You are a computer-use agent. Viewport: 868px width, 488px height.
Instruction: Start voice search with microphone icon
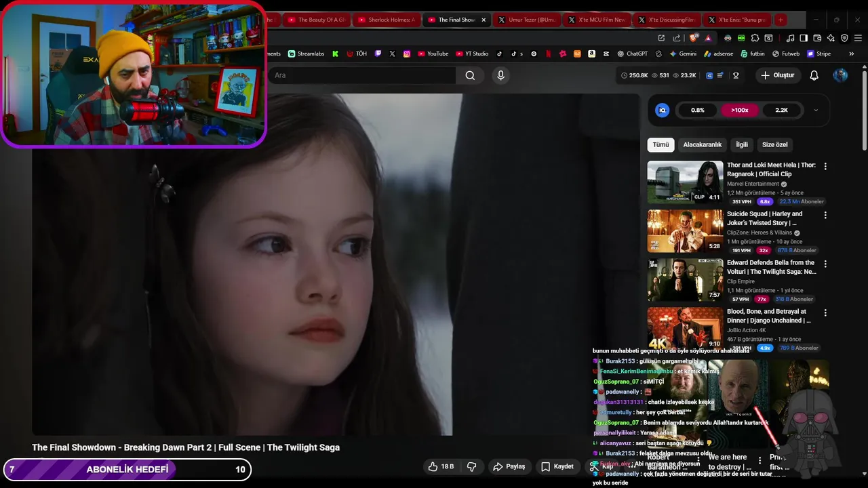(x=500, y=75)
